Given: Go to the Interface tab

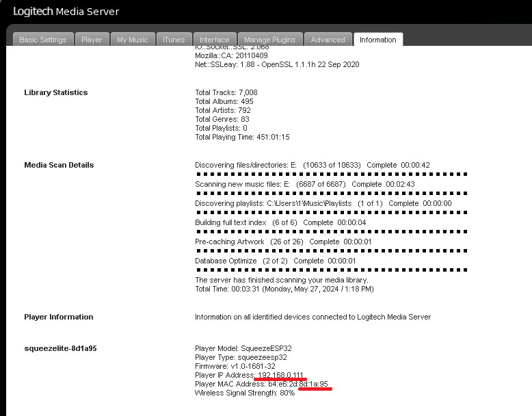Looking at the screenshot, I should [x=215, y=40].
